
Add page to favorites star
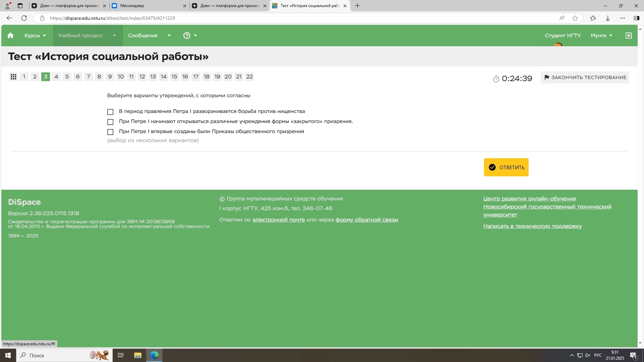pos(575,18)
